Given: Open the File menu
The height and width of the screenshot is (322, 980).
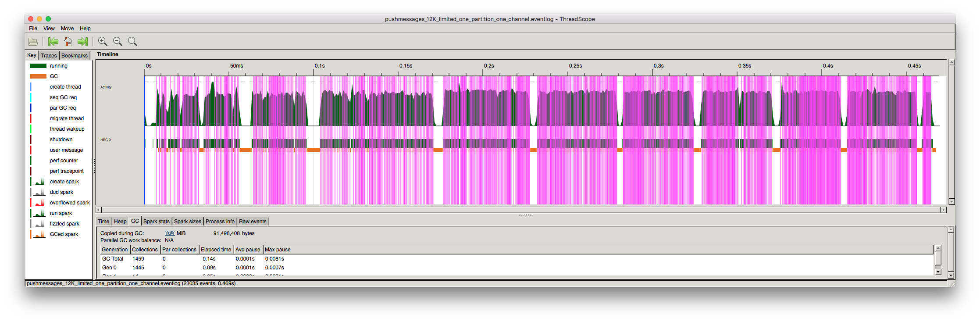Looking at the screenshot, I should tap(33, 29).
